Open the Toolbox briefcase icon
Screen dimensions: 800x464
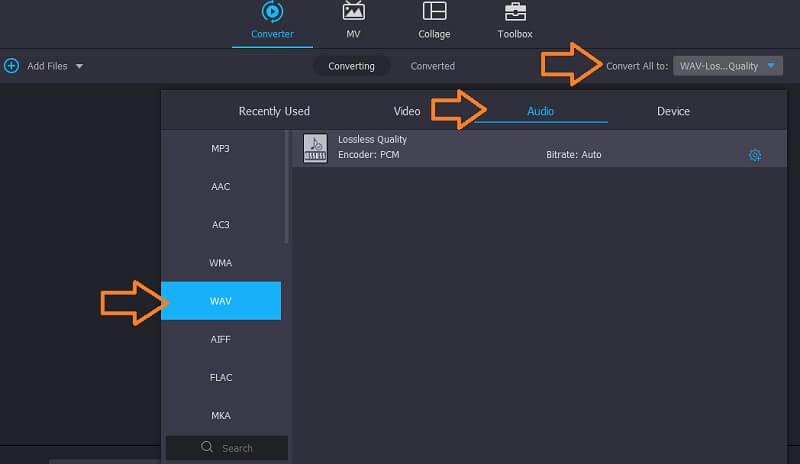point(515,12)
